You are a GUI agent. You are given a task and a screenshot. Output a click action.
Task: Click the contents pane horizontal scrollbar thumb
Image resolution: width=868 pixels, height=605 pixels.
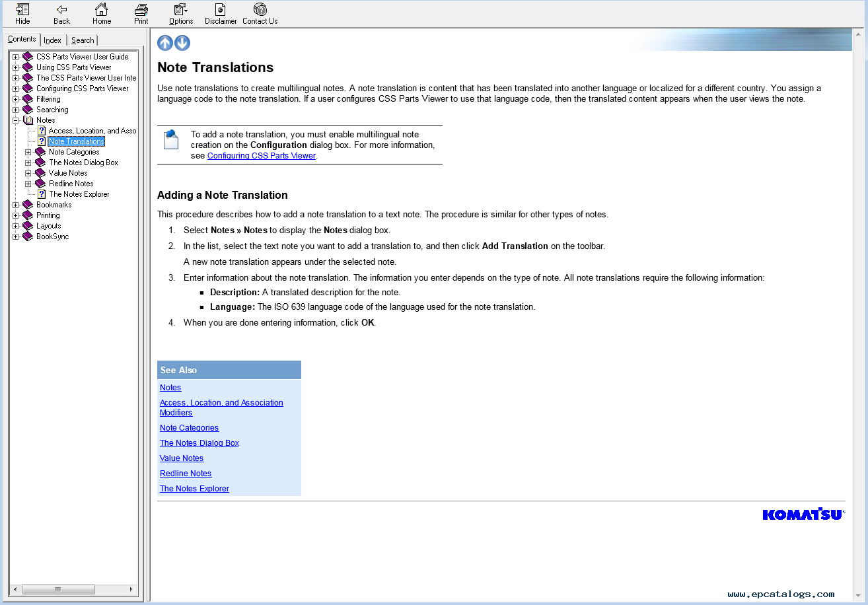(x=58, y=589)
